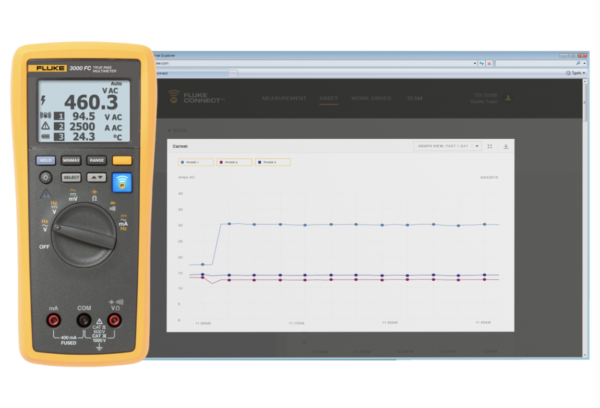This screenshot has width=600, height=408.
Task: Click the Tim Smith account name
Action: pyautogui.click(x=485, y=95)
